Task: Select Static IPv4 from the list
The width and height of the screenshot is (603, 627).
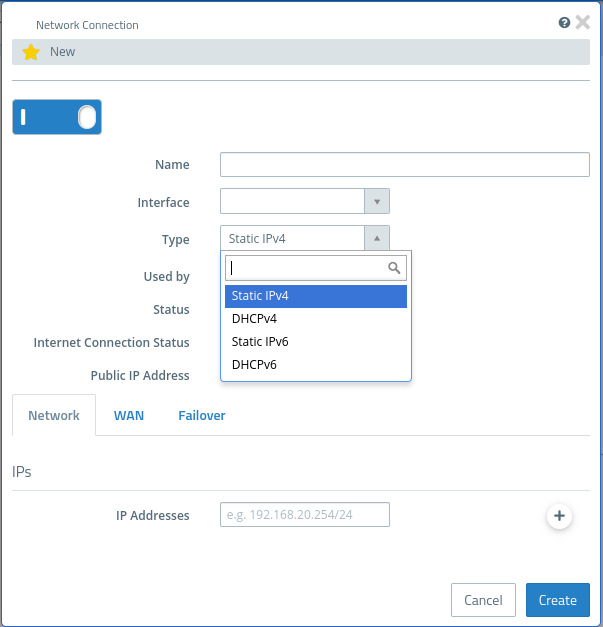Action: (316, 296)
